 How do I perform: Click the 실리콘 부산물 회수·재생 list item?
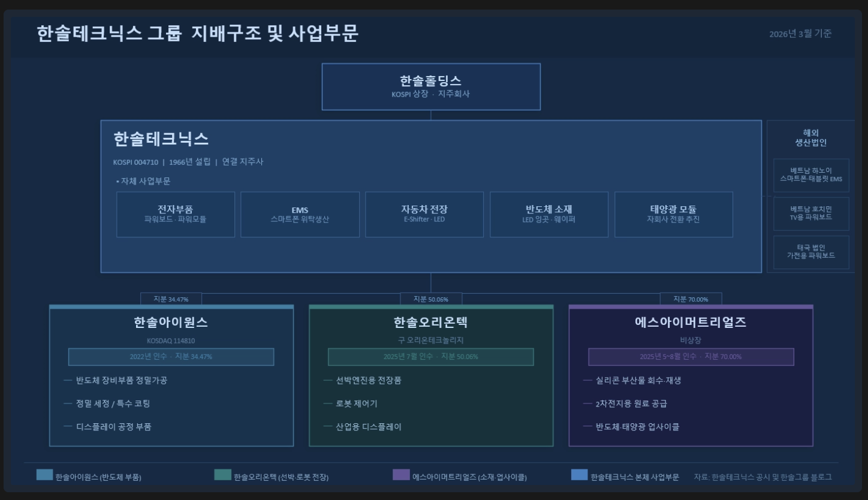638,380
